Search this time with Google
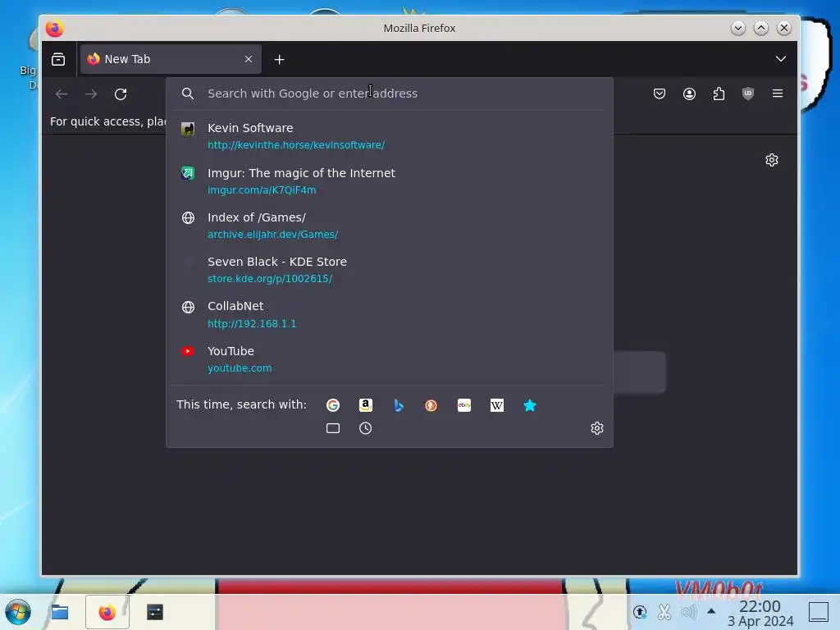The image size is (840, 630). coord(333,405)
